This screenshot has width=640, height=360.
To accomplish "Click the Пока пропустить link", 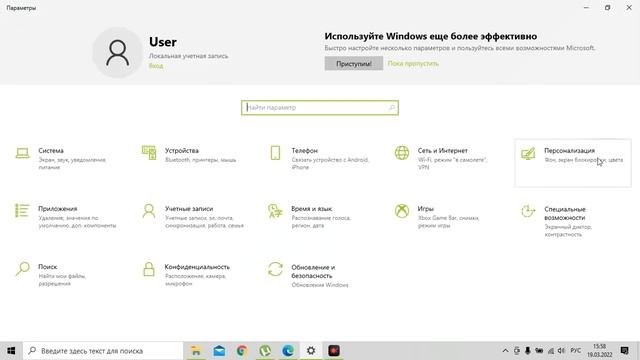I will (x=413, y=64).
